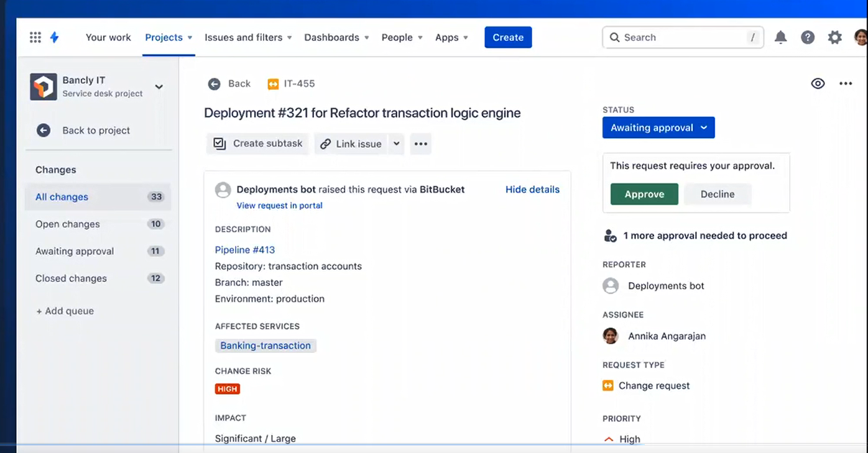Click the search magnifier icon
This screenshot has width=868, height=453.
click(x=614, y=37)
